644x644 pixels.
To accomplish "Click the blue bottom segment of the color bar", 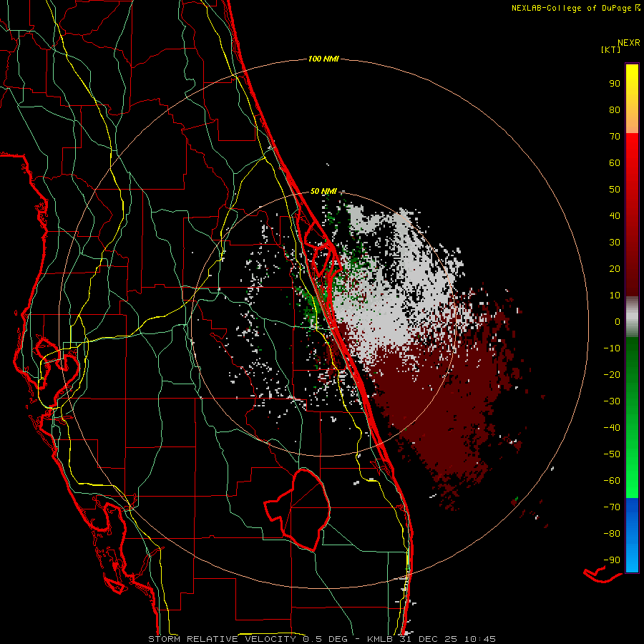I will point(632,535).
